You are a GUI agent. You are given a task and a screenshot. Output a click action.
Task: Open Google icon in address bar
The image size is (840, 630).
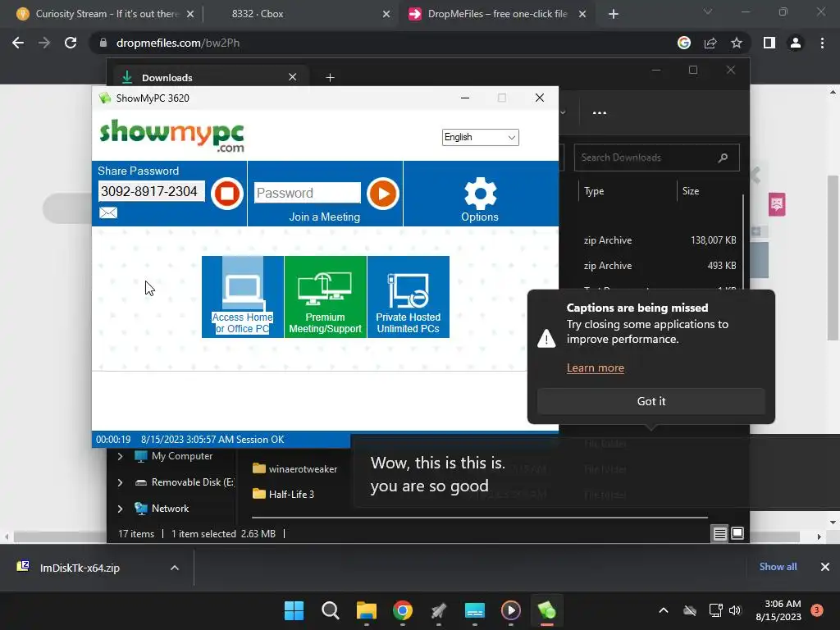click(x=684, y=43)
